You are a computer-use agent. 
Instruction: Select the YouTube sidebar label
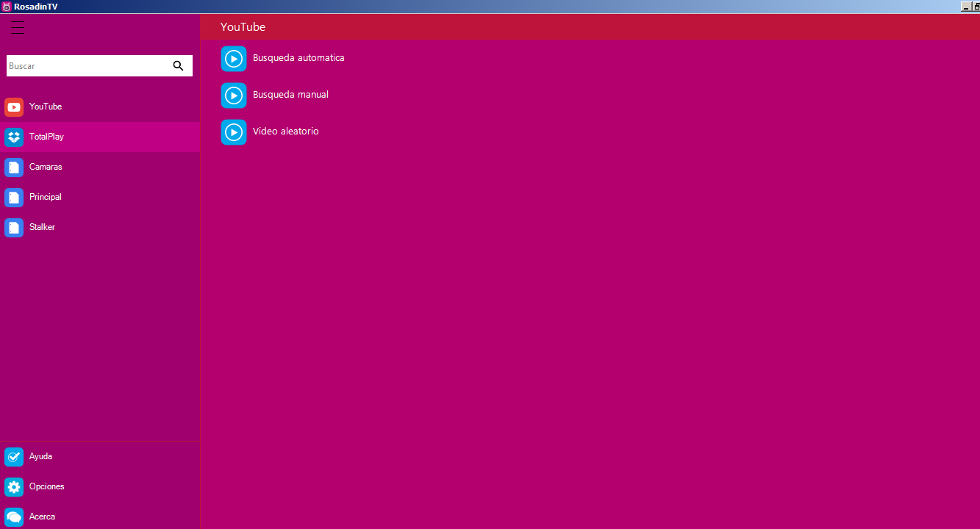click(x=46, y=107)
